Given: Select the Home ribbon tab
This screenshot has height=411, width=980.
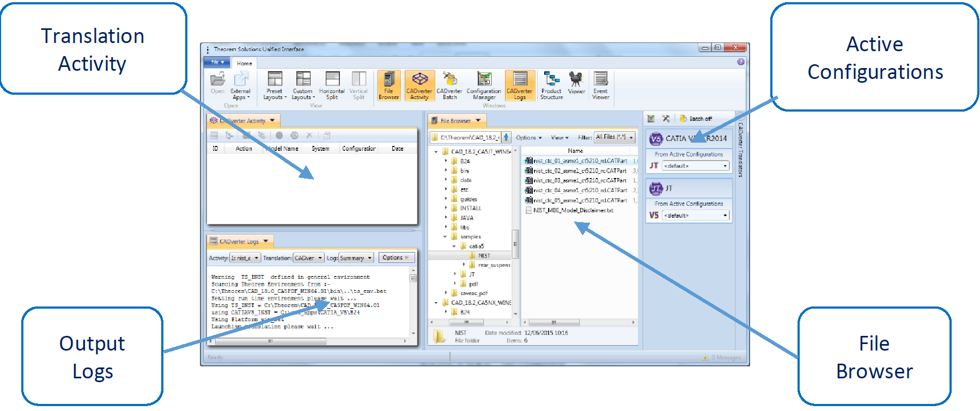Looking at the screenshot, I should (245, 63).
